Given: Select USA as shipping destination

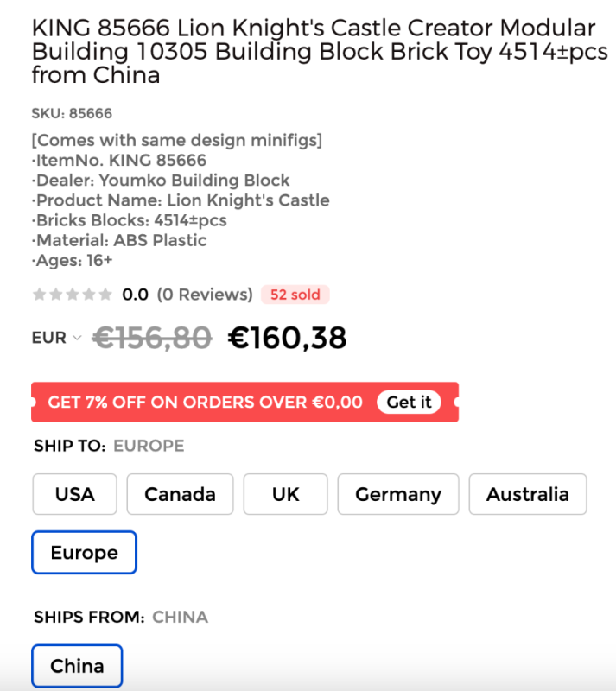Looking at the screenshot, I should 75,494.
